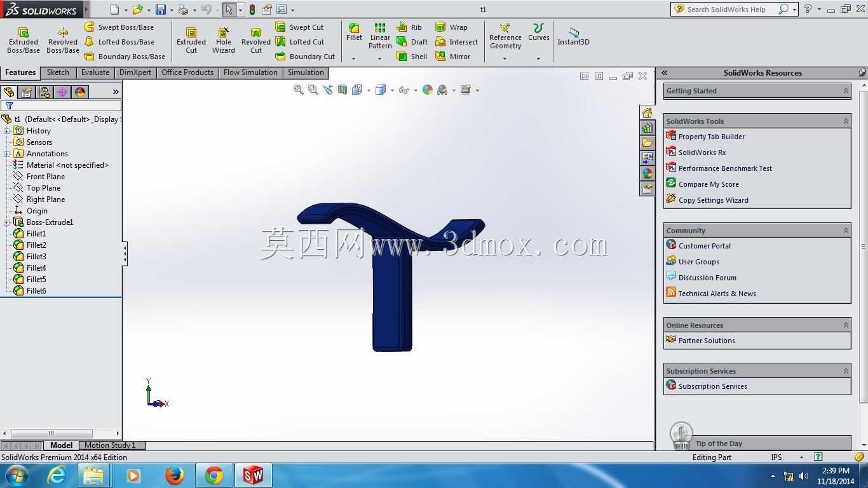Select the Front Plane in tree
Image resolution: width=868 pixels, height=488 pixels.
pyautogui.click(x=46, y=177)
